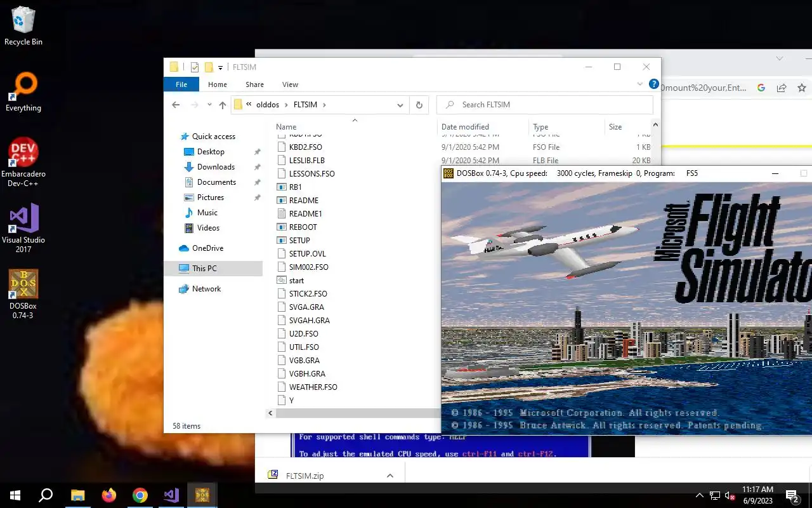Launch DOSBox 0.74-3 desktop shortcut
This screenshot has width=812, height=508.
(x=23, y=294)
